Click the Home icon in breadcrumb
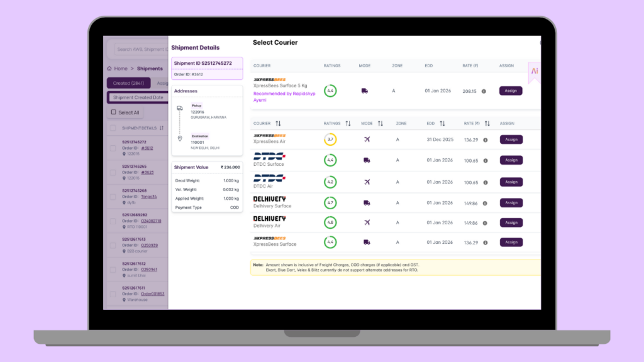This screenshot has height=362, width=644. click(x=109, y=69)
